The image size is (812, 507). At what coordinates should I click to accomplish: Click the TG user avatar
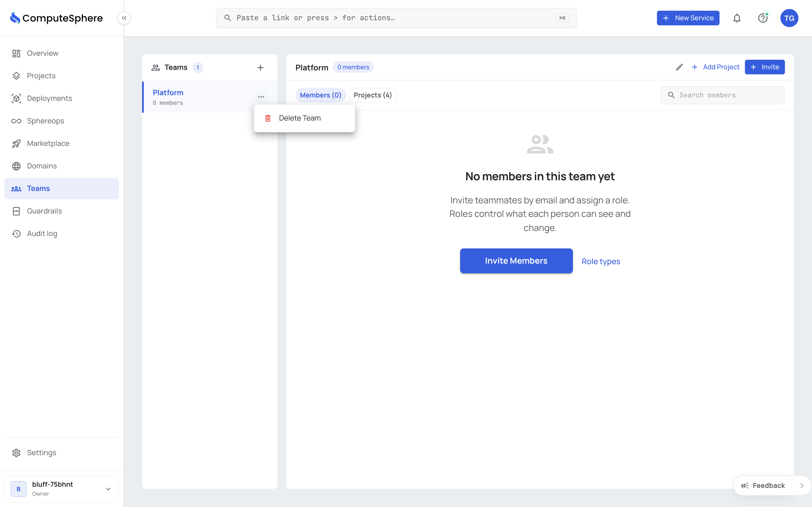point(789,18)
